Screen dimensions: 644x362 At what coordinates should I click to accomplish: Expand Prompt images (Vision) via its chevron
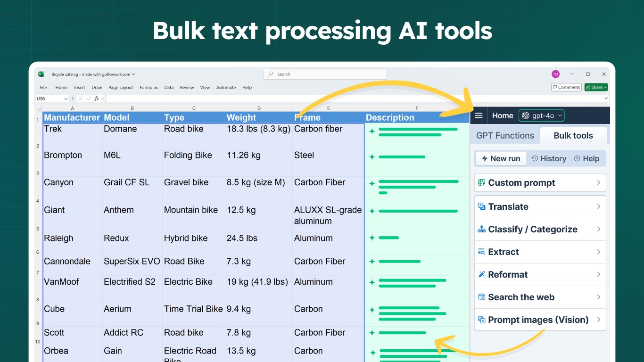599,320
